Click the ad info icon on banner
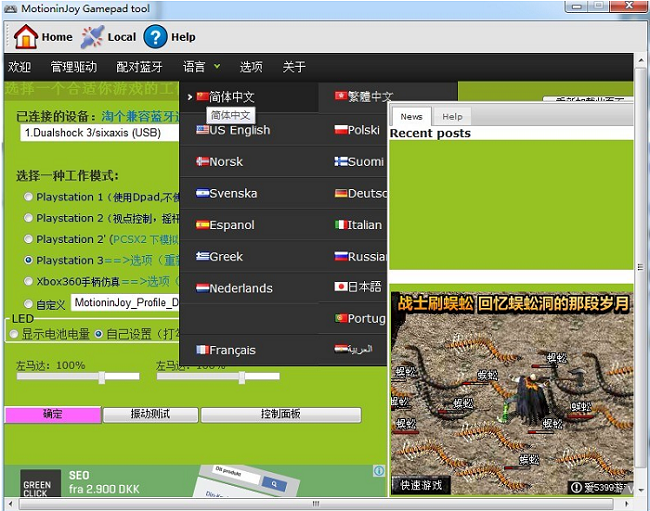 pos(379,471)
